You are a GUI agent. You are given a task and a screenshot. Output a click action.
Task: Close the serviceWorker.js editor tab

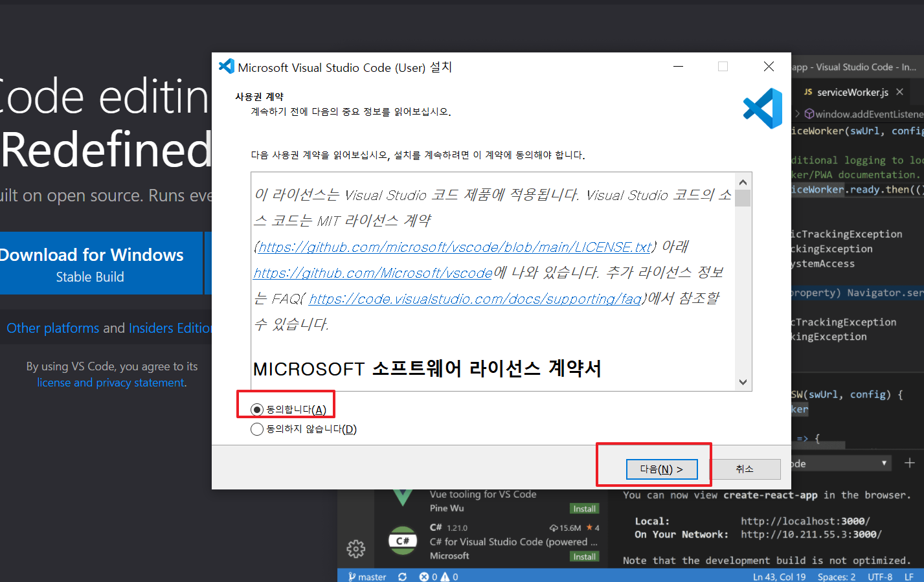[899, 92]
